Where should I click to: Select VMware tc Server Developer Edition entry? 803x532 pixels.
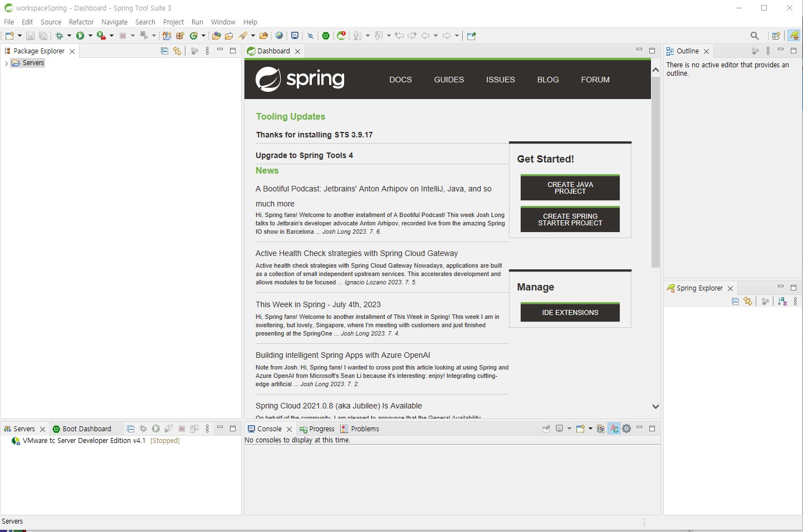coord(95,441)
